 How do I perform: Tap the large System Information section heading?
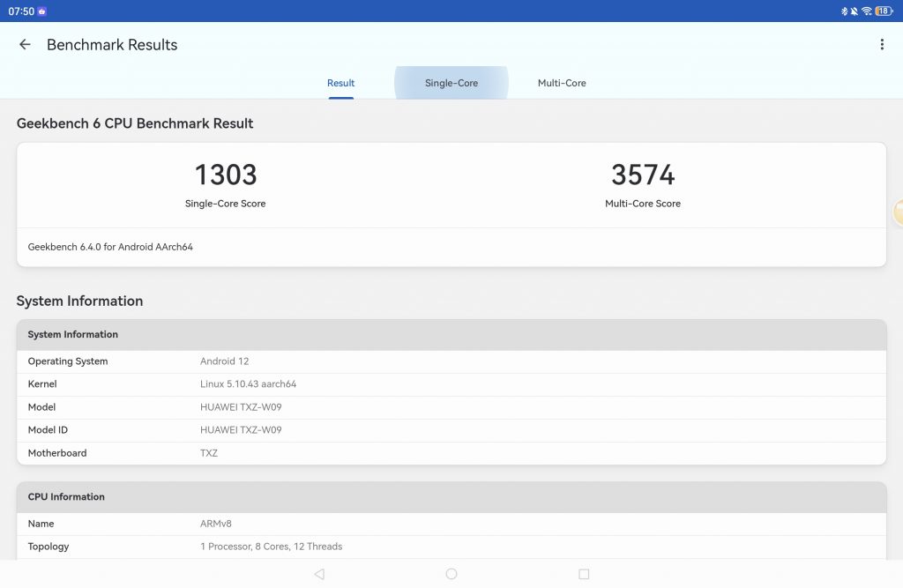(x=79, y=301)
